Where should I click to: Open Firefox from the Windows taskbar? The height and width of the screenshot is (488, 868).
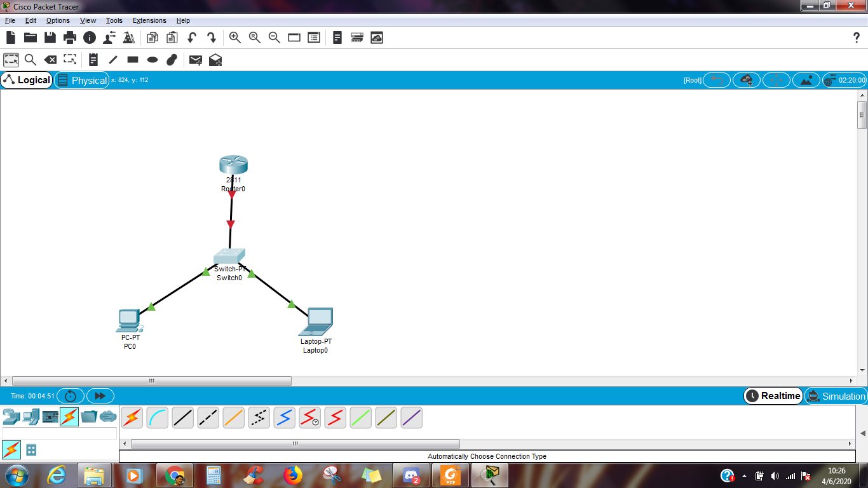[x=292, y=475]
